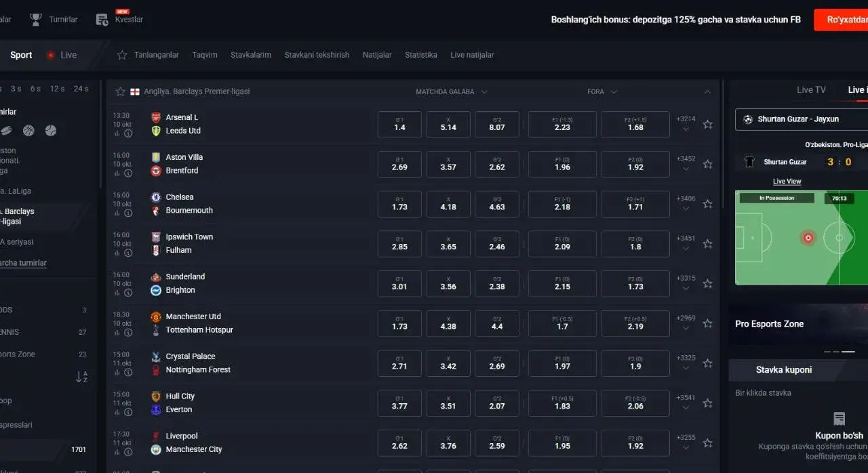Open Taqvim menu item
The height and width of the screenshot is (473, 868).
pyautogui.click(x=205, y=55)
